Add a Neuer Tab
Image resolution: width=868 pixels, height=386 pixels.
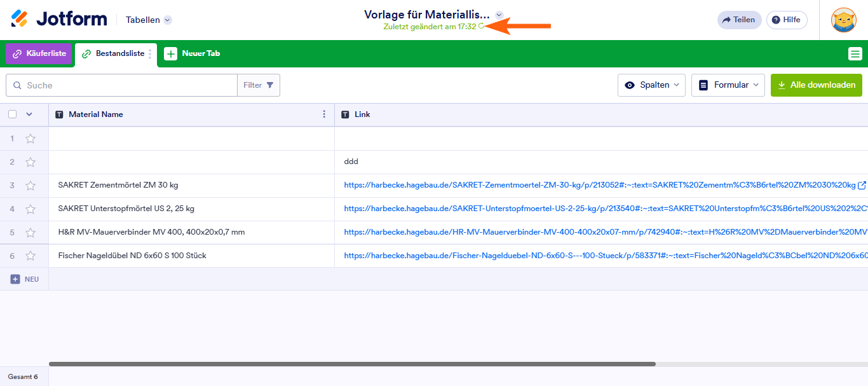click(x=193, y=53)
